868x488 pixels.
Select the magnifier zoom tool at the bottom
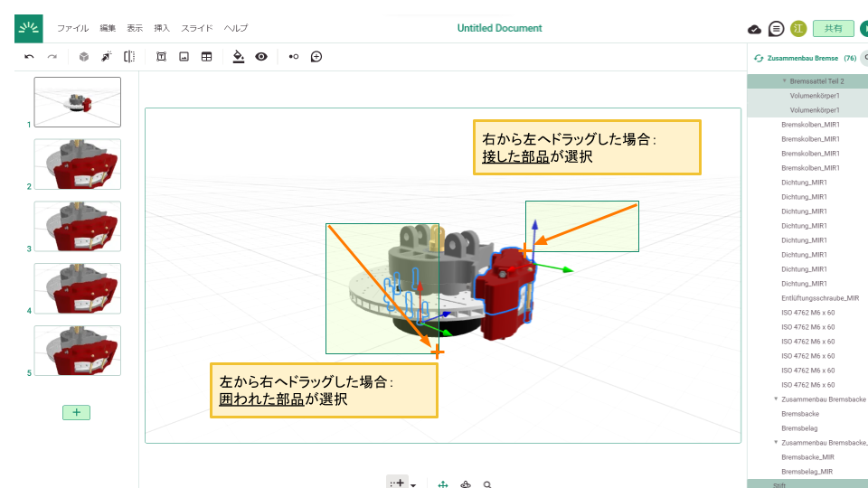(x=487, y=484)
